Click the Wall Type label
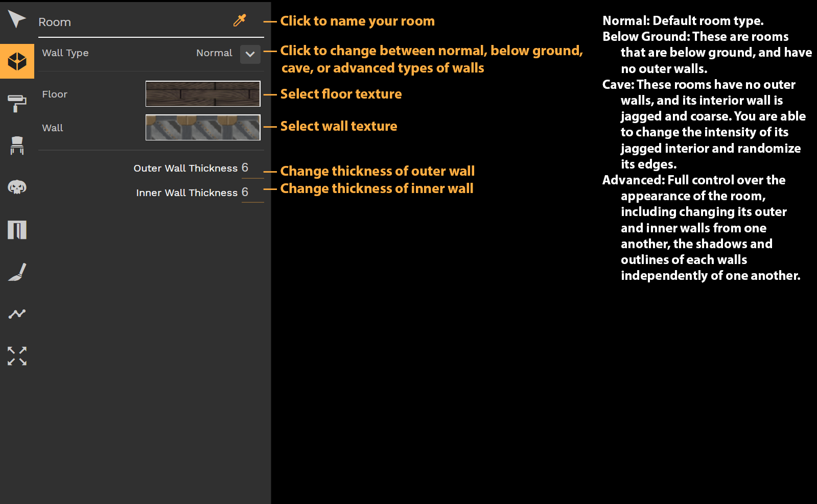Viewport: 817px width, 504px height. click(x=65, y=53)
